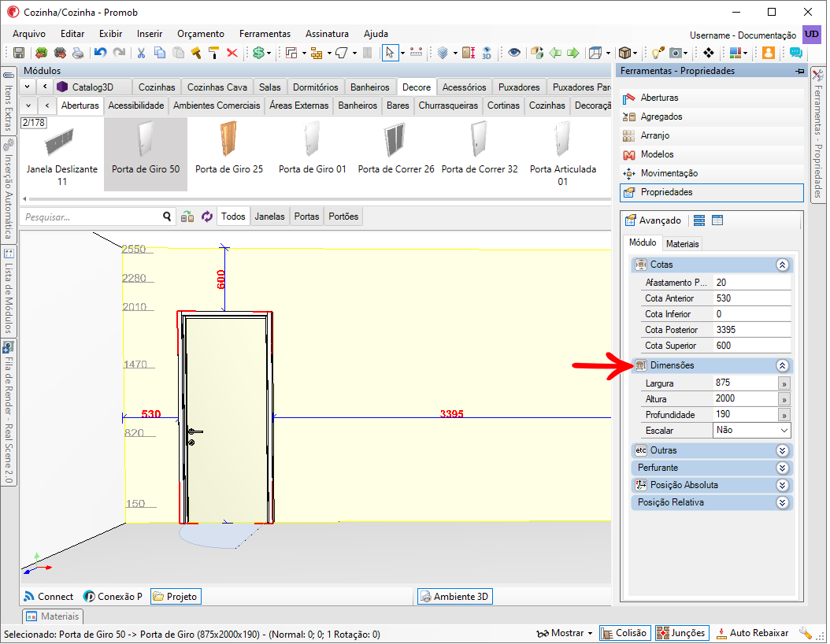Click the catalog compare icon beside search

point(187,217)
